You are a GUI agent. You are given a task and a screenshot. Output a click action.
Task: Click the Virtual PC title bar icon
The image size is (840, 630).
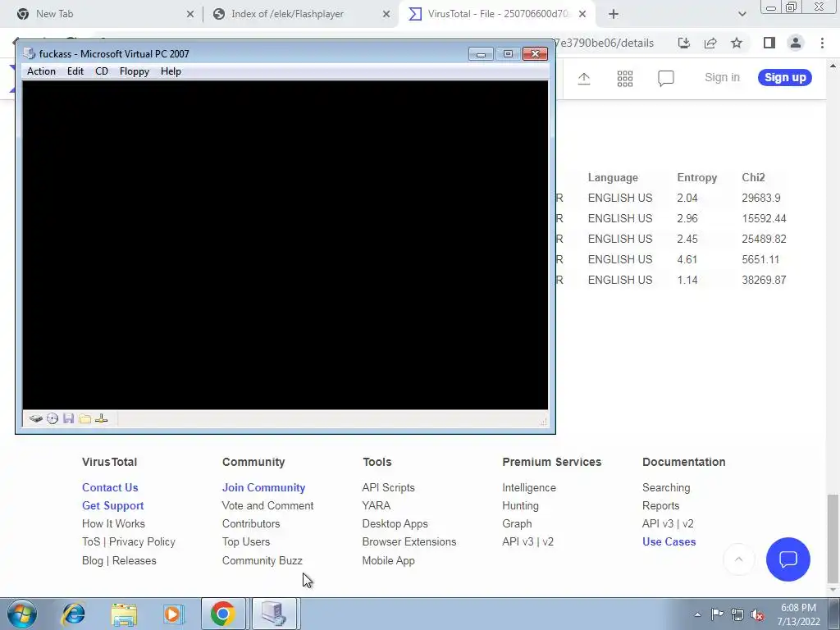(x=30, y=53)
